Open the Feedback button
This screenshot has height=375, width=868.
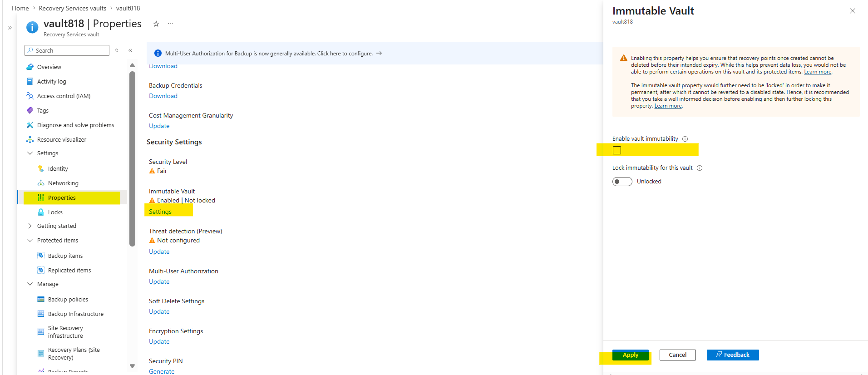(733, 355)
